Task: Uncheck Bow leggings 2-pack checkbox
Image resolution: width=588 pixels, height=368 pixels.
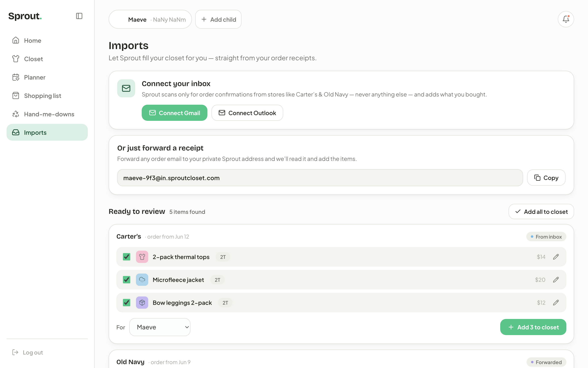Action: pos(127,303)
